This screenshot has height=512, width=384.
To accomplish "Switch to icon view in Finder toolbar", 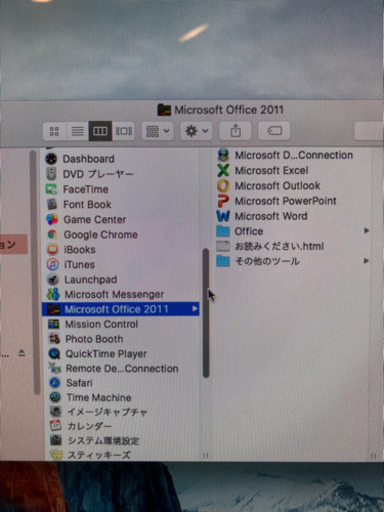I will click(54, 131).
